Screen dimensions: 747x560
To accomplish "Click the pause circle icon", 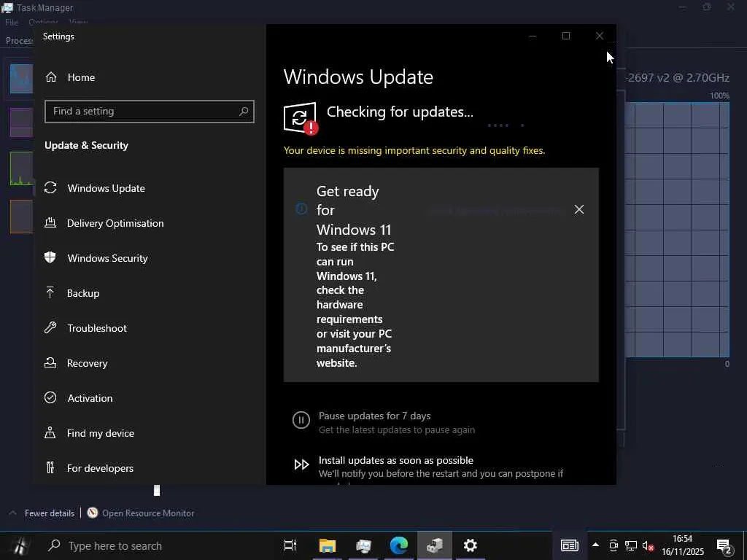I will (301, 420).
